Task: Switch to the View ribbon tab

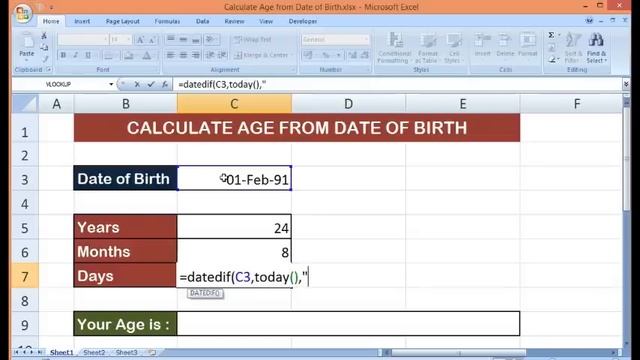Action: [x=266, y=21]
